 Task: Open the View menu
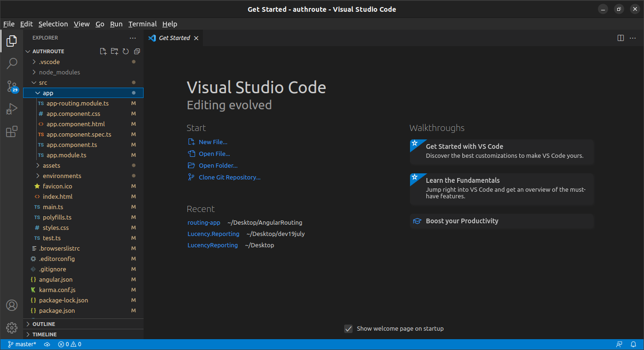(81, 24)
